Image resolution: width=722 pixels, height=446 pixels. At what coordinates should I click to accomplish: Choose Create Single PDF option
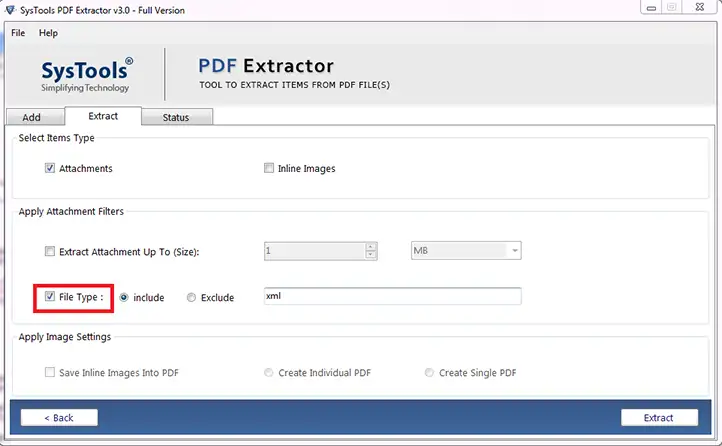(x=429, y=372)
